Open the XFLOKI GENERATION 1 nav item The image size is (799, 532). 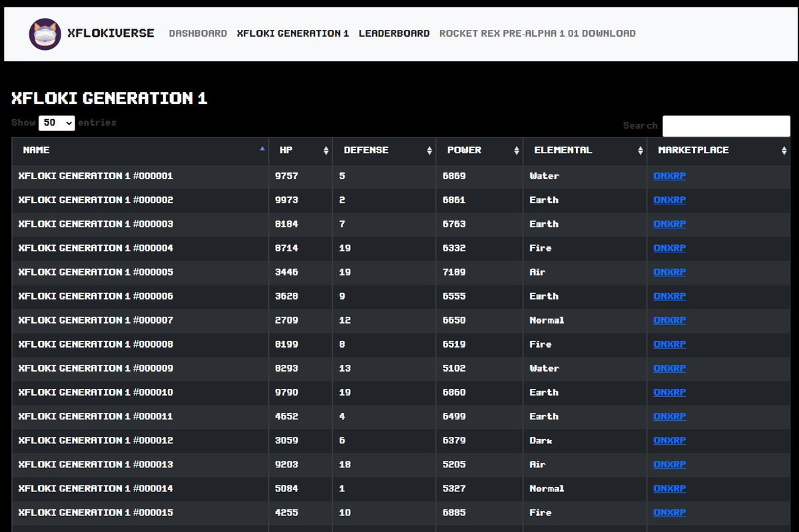pos(293,33)
